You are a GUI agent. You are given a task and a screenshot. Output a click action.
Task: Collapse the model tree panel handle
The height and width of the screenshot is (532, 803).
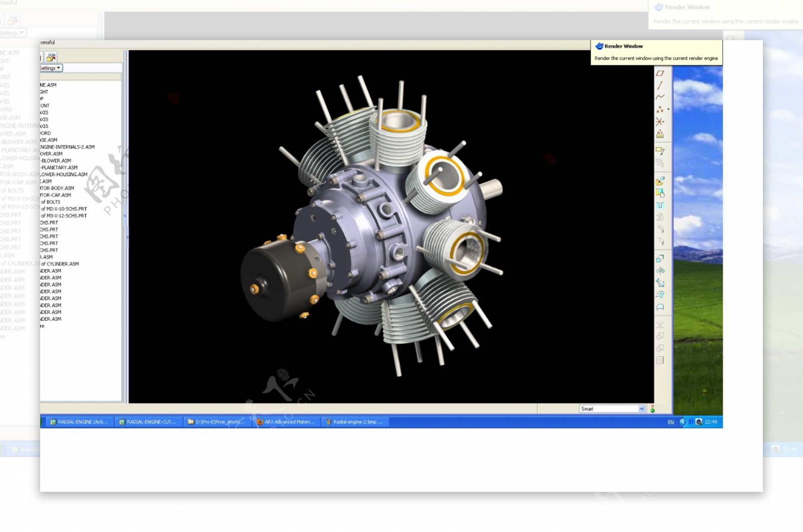[x=125, y=216]
